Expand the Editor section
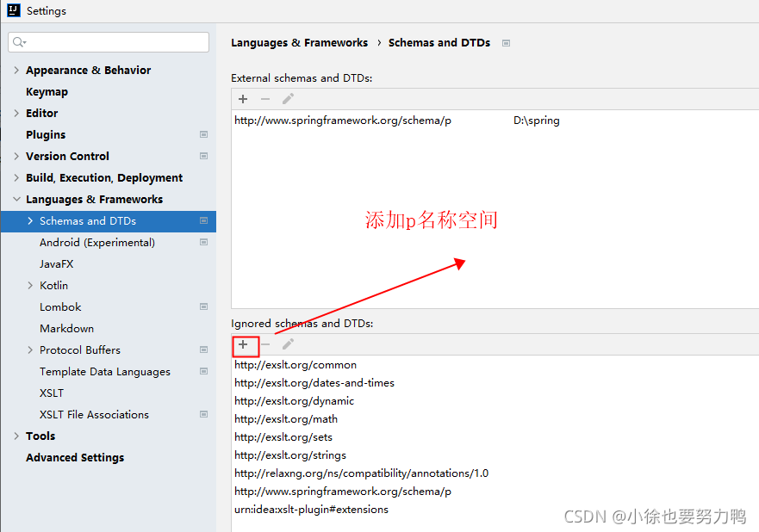 16,113
